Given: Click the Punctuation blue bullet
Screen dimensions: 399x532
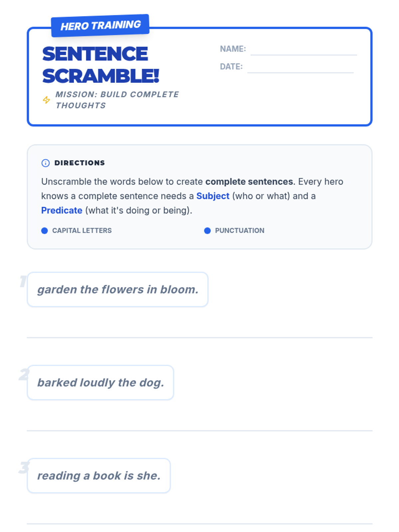Looking at the screenshot, I should [207, 231].
